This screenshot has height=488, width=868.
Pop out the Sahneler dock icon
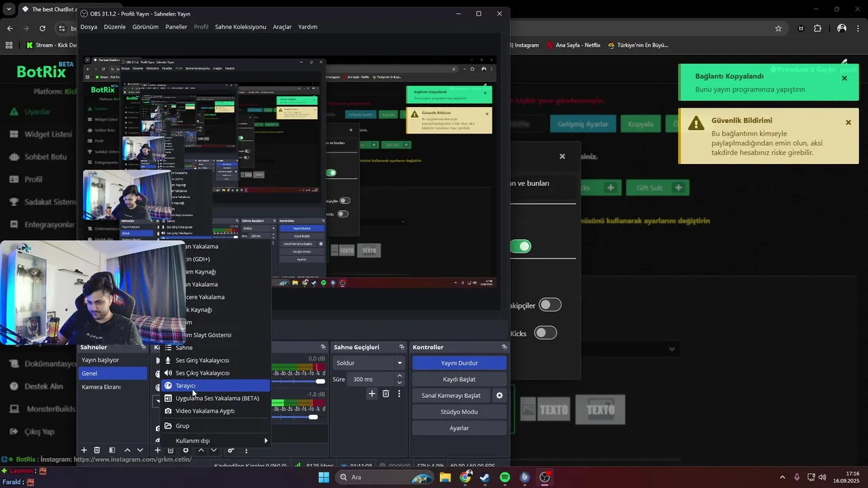[x=143, y=347]
